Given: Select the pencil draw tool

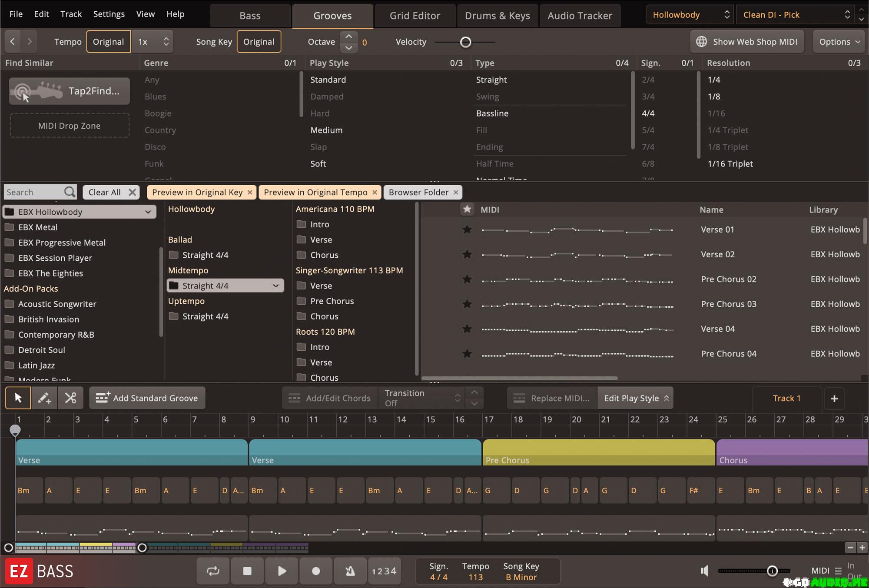Looking at the screenshot, I should 44,398.
